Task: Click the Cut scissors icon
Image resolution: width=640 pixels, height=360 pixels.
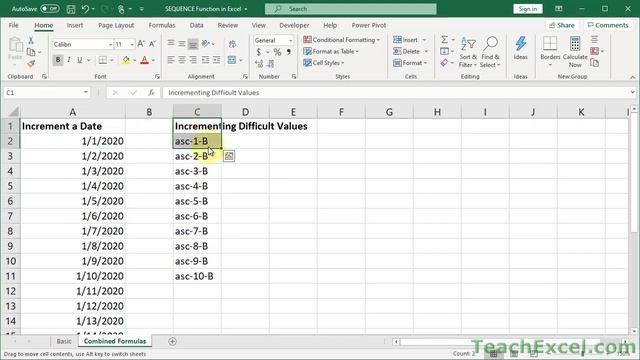Action: (31, 40)
